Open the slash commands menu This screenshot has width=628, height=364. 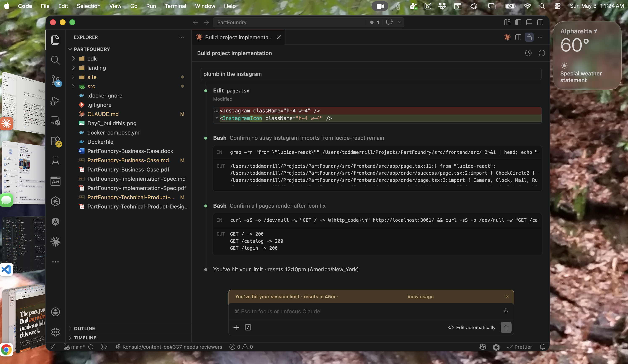[248, 327]
